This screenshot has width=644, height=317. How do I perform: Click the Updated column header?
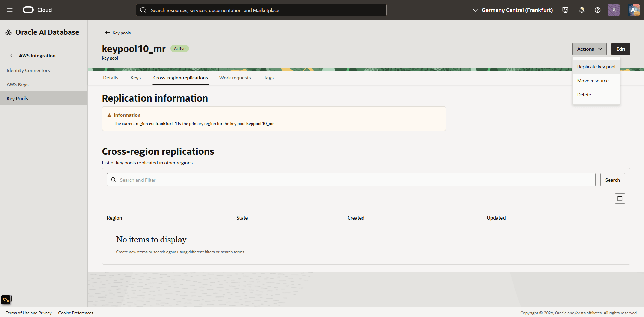point(496,218)
